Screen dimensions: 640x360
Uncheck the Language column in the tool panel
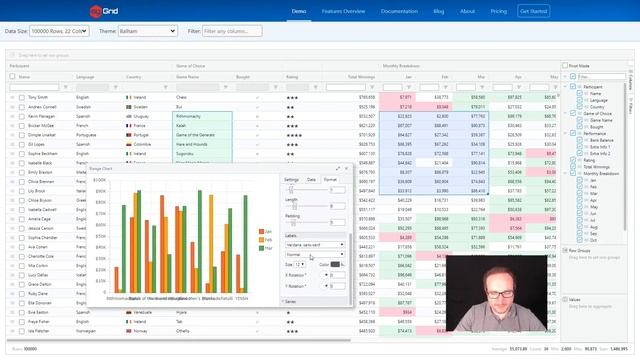coord(579,100)
